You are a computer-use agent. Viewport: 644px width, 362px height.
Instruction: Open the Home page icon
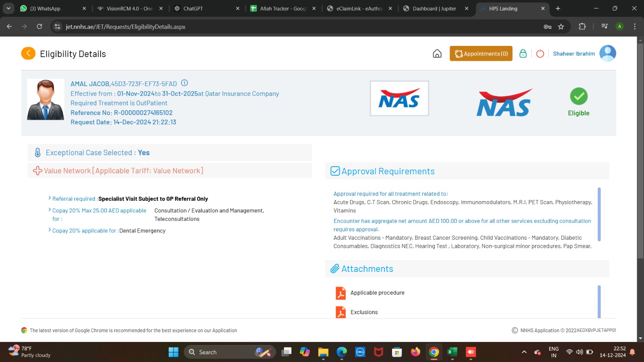coord(437,53)
